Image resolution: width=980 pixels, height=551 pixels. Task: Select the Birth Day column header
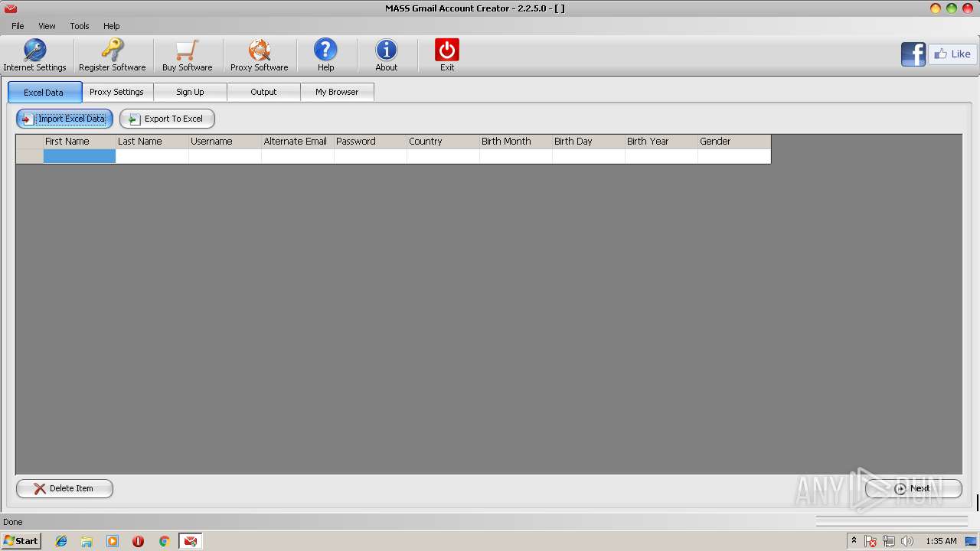(x=588, y=142)
